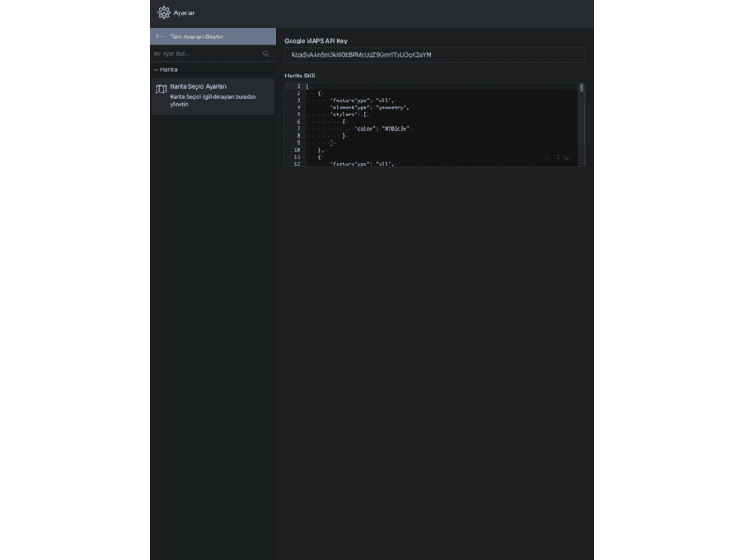Collapse the Harita section chevron
Image resolution: width=745 pixels, height=560 pixels.
click(156, 70)
